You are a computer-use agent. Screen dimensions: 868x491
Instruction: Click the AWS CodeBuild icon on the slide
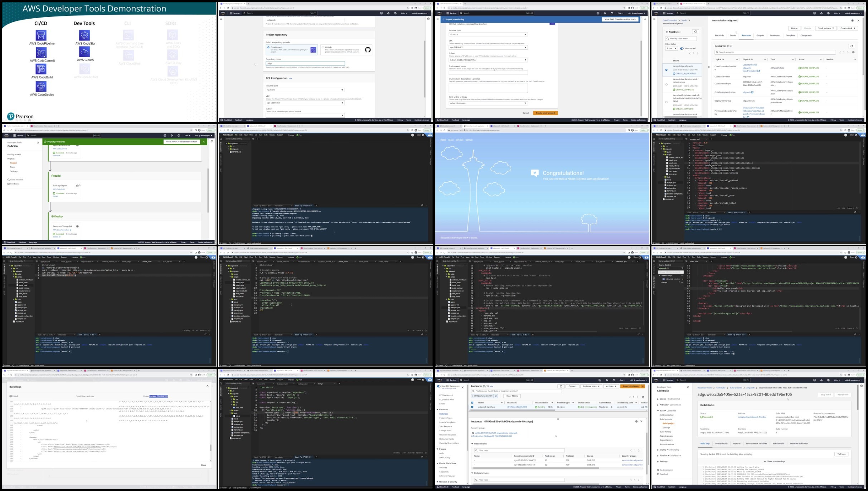41,69
